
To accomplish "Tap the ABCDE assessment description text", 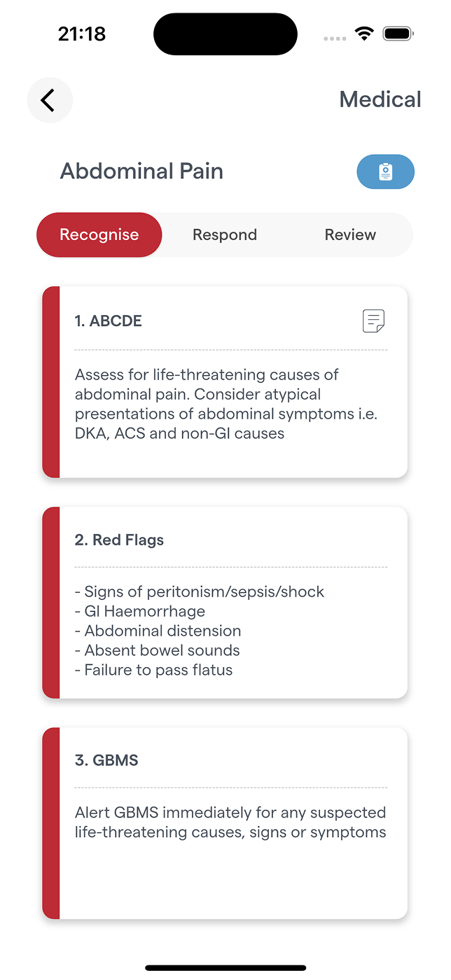I will [x=225, y=404].
